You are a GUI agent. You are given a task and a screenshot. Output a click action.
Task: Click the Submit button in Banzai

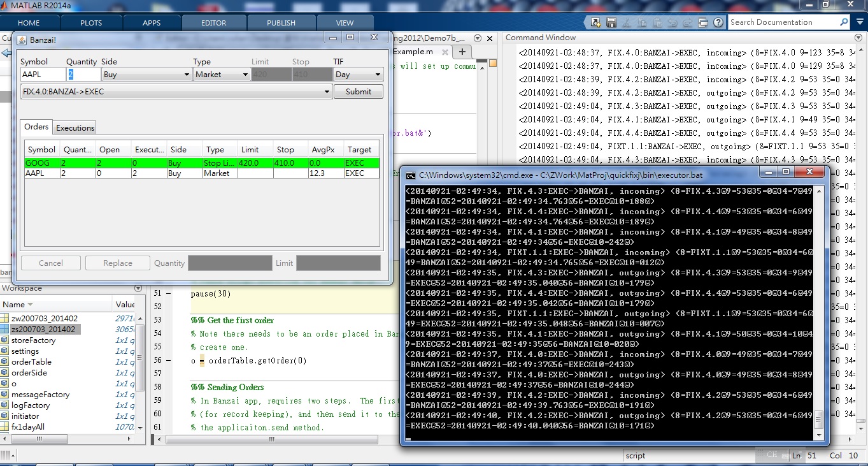[359, 92]
